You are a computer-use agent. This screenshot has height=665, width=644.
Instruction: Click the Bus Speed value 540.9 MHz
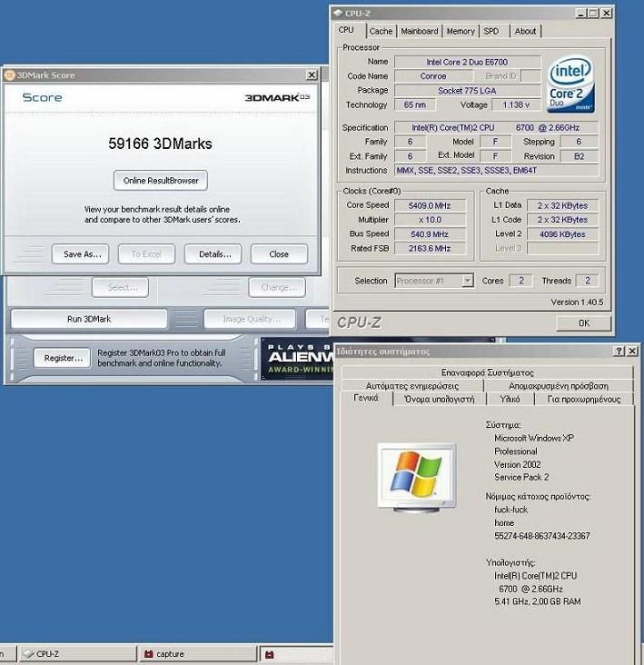pos(430,234)
